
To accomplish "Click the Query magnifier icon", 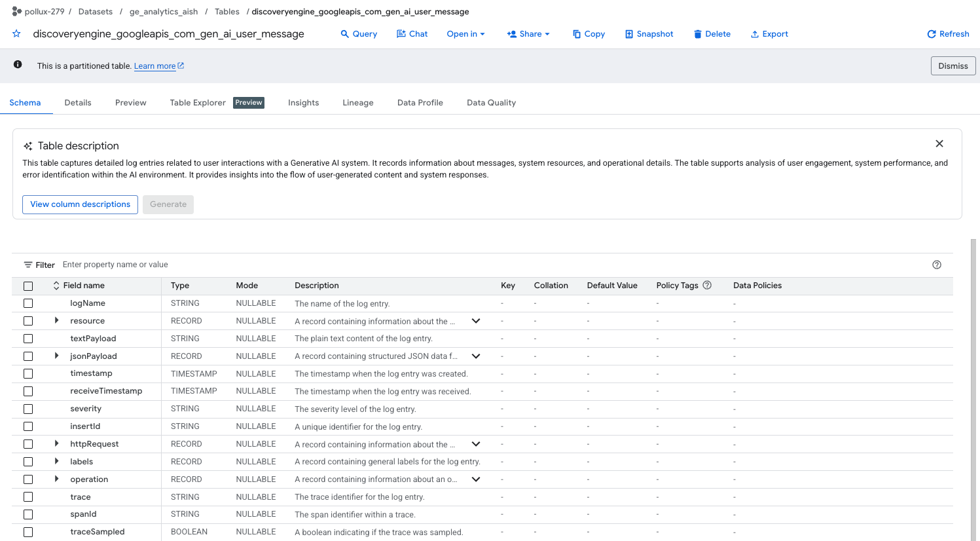I will pyautogui.click(x=345, y=34).
